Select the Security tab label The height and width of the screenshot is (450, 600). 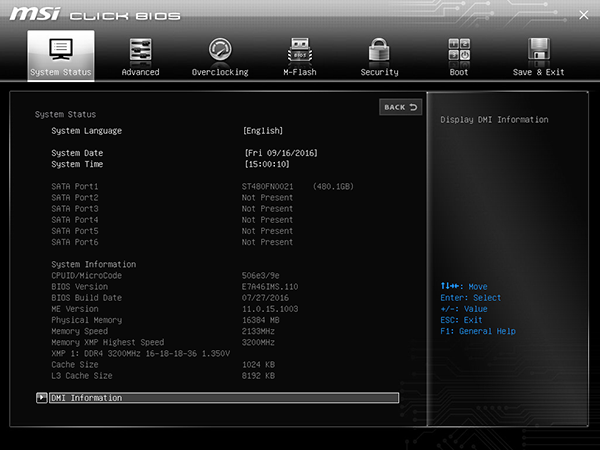click(379, 72)
